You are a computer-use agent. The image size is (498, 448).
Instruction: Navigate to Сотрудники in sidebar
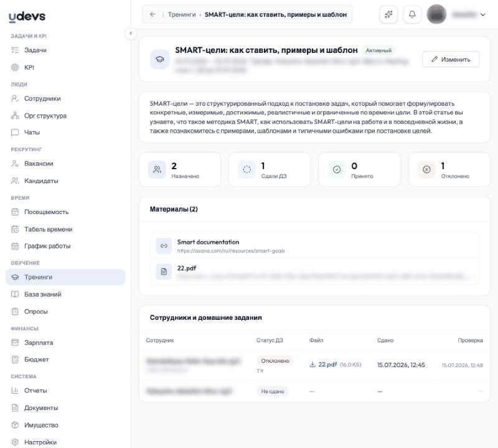click(x=65, y=98)
